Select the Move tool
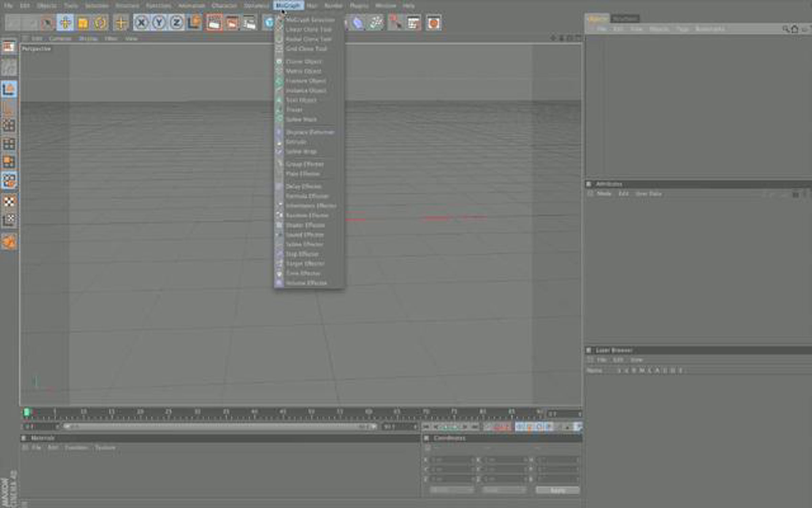 pyautogui.click(x=65, y=23)
